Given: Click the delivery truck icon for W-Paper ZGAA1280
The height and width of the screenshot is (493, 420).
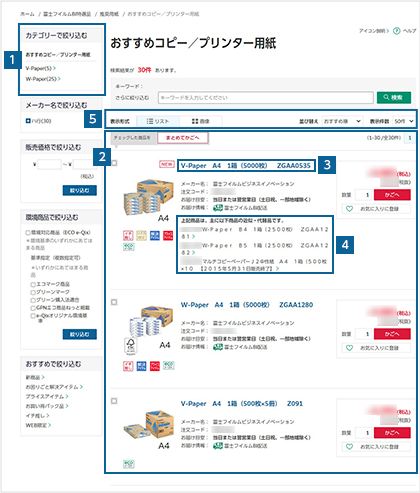Looking at the screenshot, I should pyautogui.click(x=218, y=347).
